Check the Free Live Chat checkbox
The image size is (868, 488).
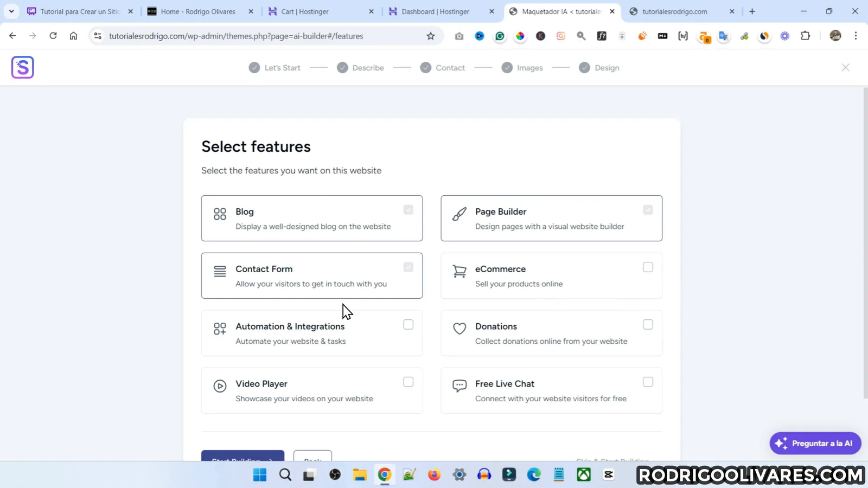tap(648, 382)
